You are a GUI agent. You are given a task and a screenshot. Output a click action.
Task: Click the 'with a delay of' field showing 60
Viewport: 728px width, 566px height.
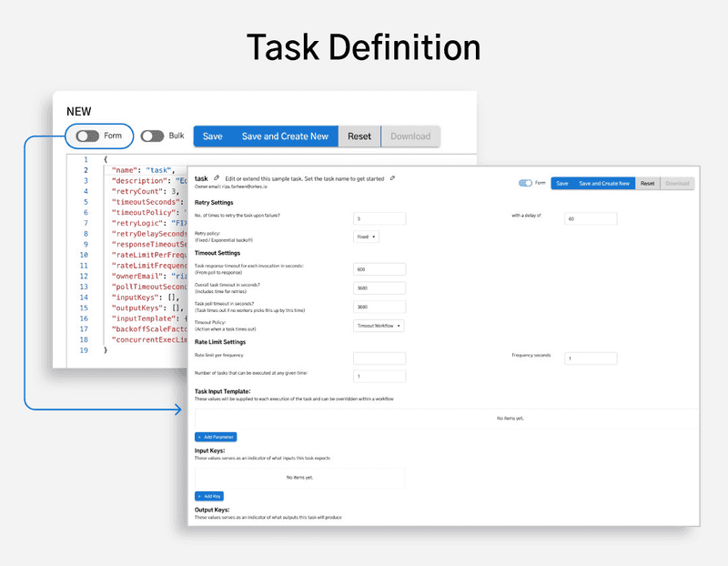(x=591, y=218)
